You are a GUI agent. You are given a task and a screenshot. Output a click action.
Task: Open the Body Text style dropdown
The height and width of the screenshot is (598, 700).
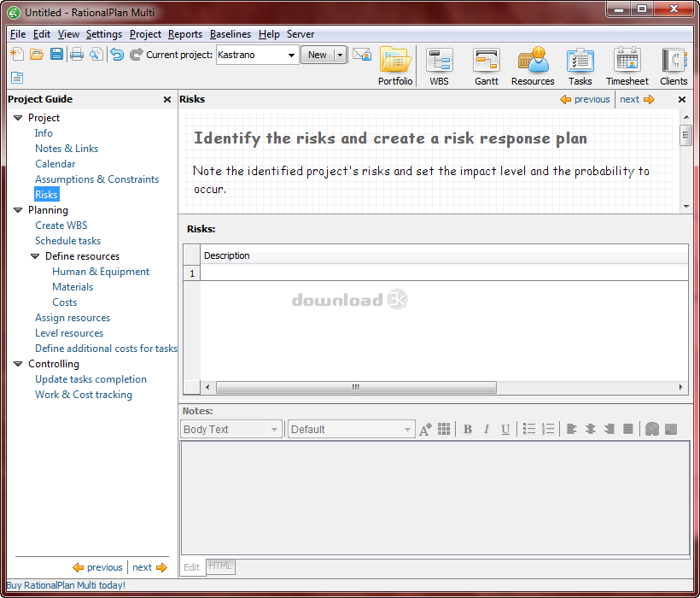point(274,430)
